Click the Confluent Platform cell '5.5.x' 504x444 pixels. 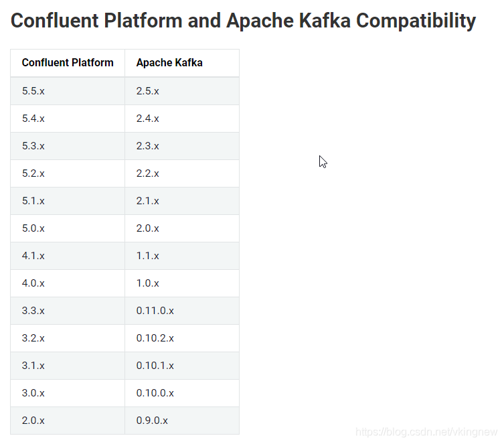68,91
